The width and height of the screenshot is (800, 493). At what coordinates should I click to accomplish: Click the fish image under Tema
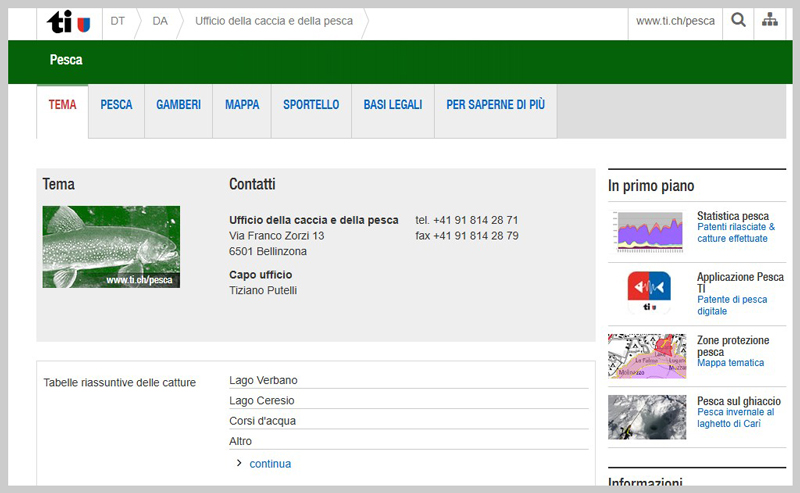coord(111,247)
